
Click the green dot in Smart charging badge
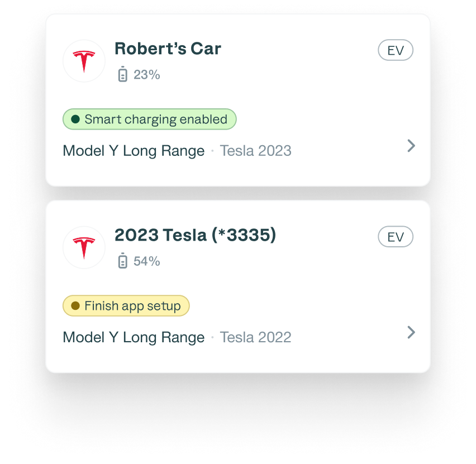point(75,119)
